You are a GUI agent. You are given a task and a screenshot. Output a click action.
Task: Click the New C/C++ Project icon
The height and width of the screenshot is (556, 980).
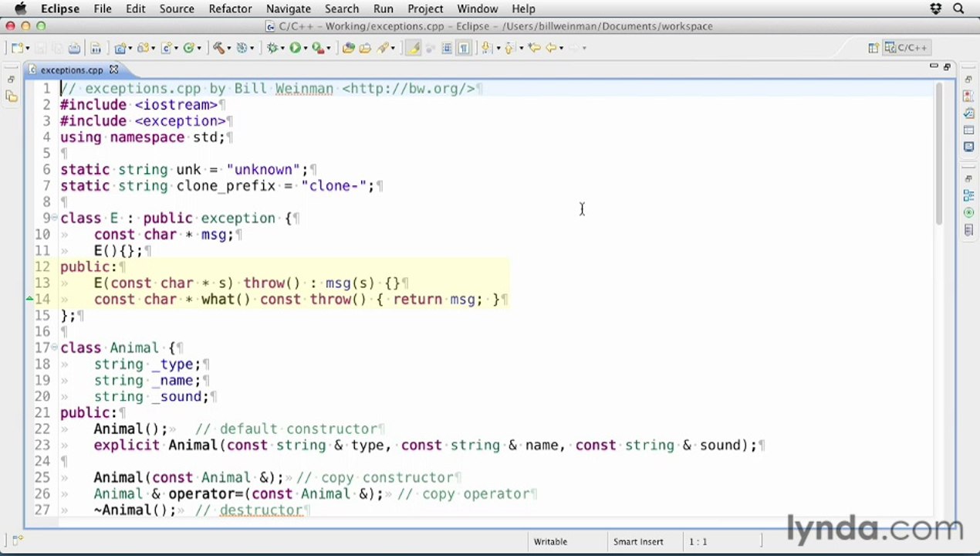point(120,48)
